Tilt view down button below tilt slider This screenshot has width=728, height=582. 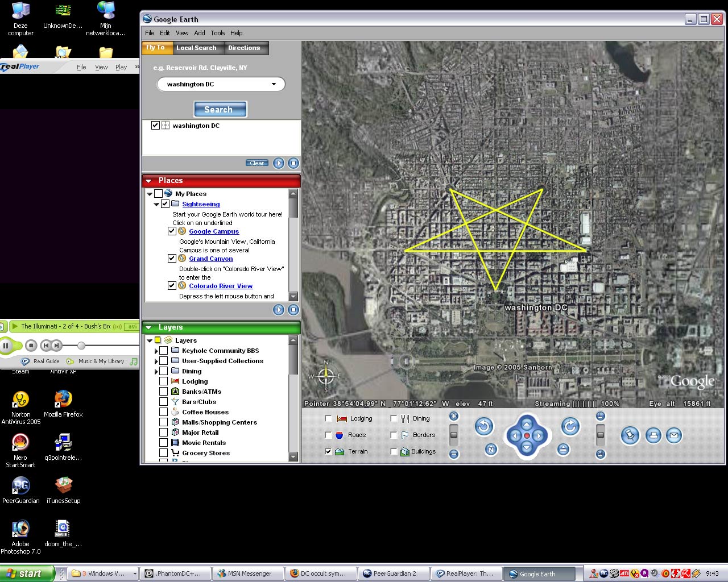[x=601, y=454]
